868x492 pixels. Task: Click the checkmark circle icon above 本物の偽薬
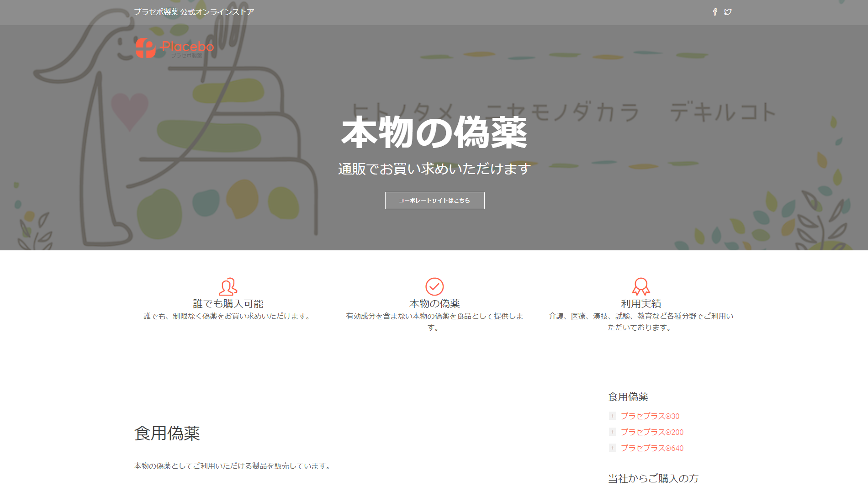434,286
